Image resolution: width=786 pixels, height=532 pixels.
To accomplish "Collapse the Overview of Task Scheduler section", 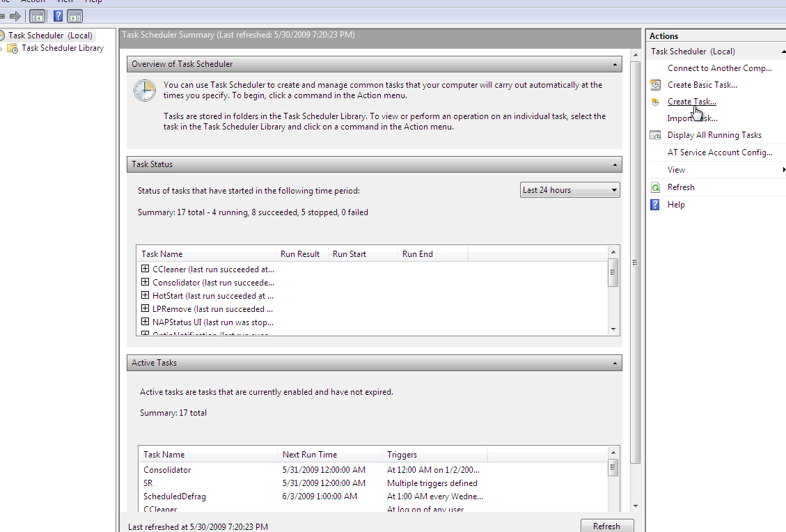I will click(615, 65).
